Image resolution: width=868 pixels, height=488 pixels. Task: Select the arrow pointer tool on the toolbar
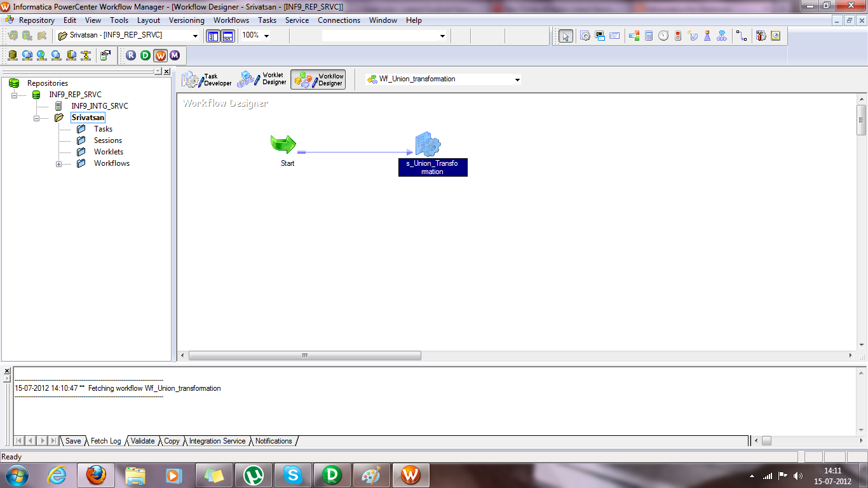click(566, 36)
